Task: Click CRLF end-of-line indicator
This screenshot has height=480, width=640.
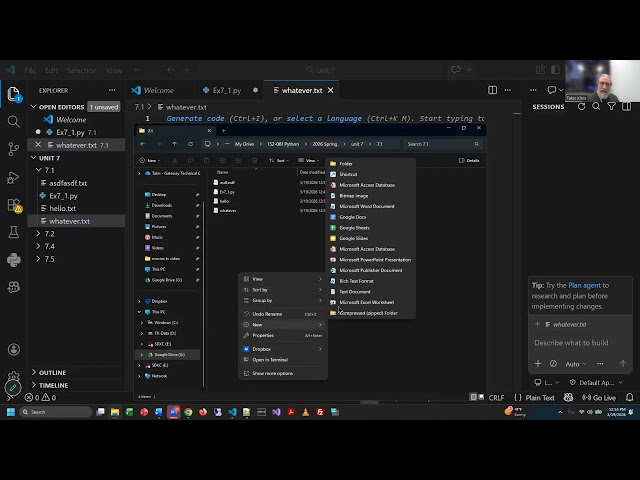Action: [x=496, y=398]
